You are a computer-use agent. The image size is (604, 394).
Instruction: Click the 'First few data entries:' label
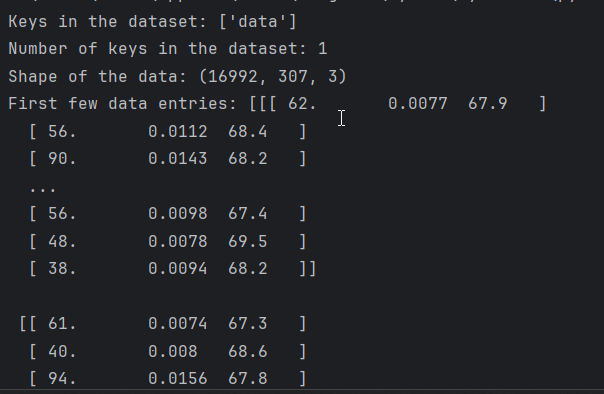coord(122,104)
